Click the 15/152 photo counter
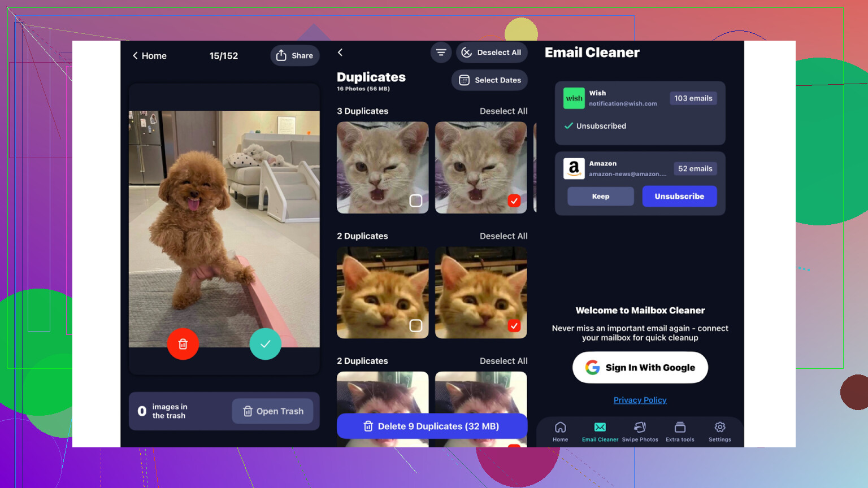This screenshot has width=868, height=488. (224, 55)
